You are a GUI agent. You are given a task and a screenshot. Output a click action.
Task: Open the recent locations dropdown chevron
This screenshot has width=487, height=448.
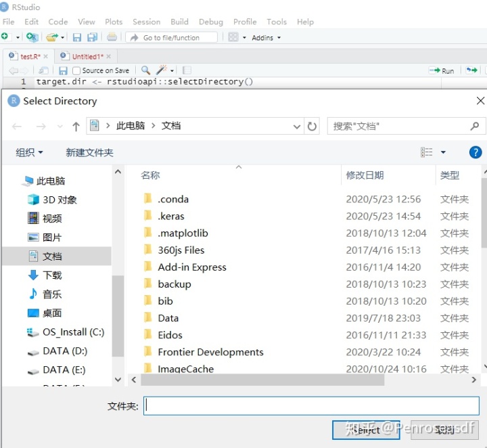tap(60, 127)
